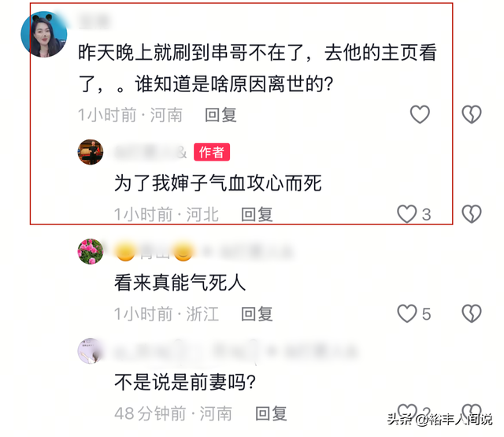Reply to the top comment from 河南
The width and height of the screenshot is (504, 437).
pos(220,115)
